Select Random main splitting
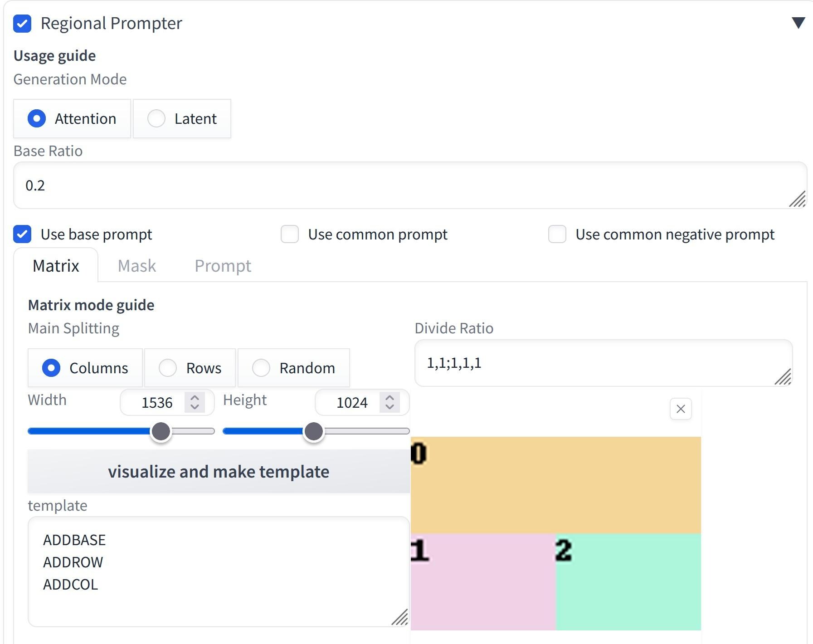813x644 pixels. pyautogui.click(x=261, y=368)
